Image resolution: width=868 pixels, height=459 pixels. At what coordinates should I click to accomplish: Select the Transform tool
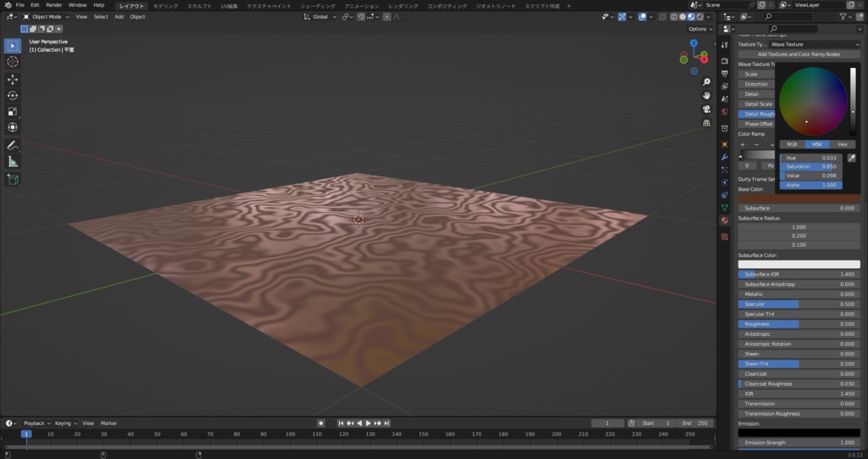[12, 127]
